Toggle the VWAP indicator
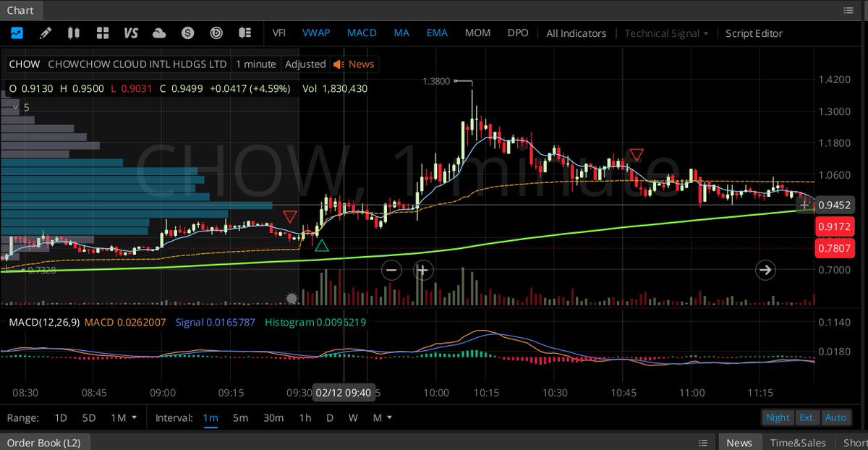The height and width of the screenshot is (450, 868). coord(316,33)
